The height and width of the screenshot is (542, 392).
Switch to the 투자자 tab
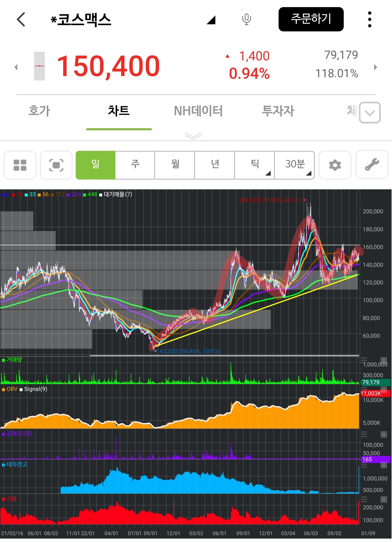(278, 111)
